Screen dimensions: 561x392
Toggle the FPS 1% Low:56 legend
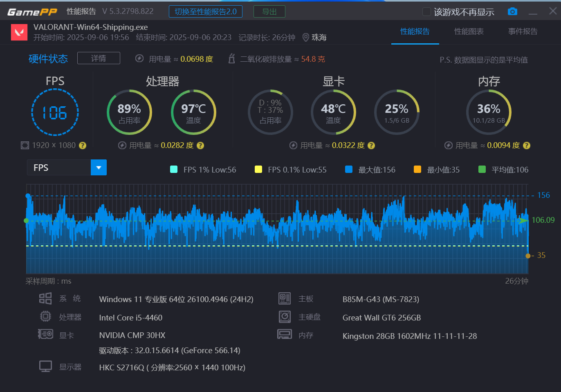203,170
